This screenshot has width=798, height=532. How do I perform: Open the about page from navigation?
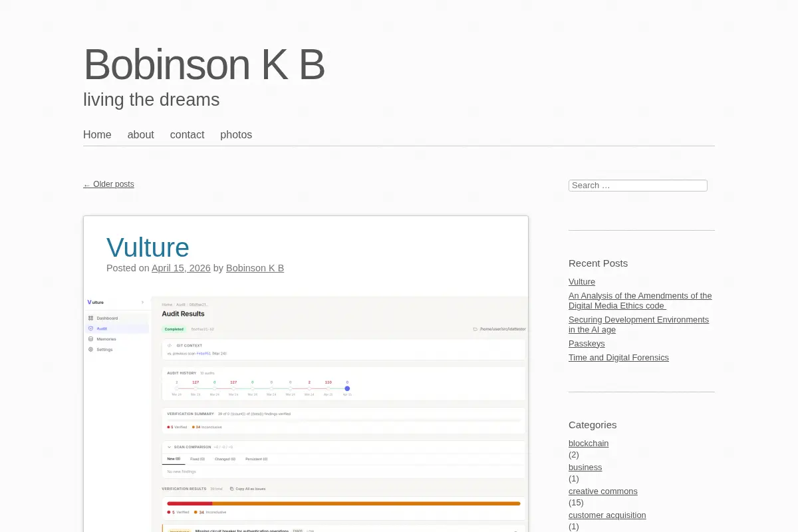141,134
